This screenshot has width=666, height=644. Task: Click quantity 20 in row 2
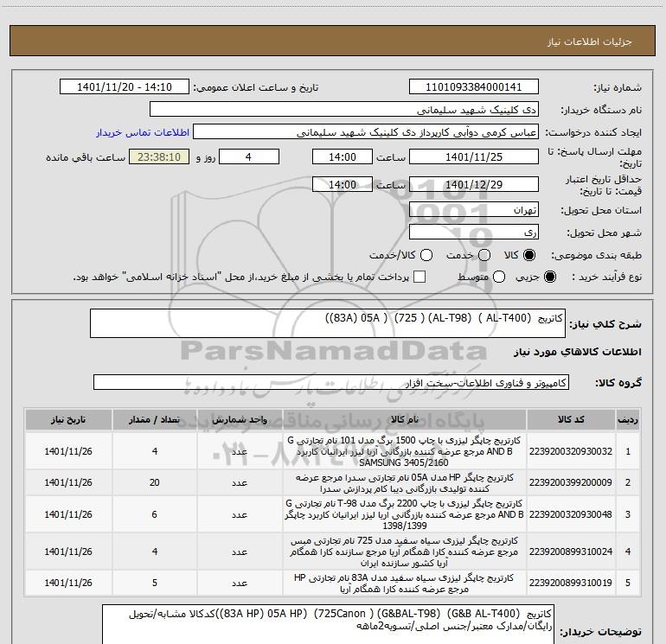pos(155,482)
